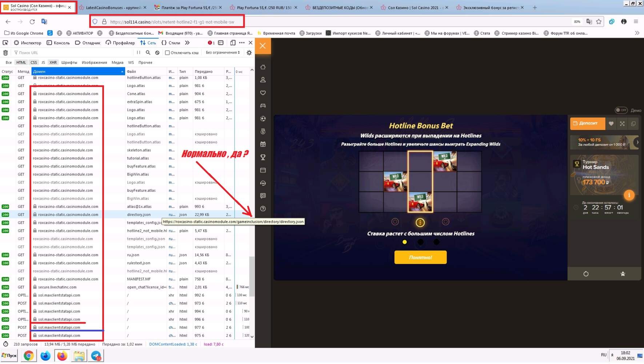Toggle the JS request filter
The width and height of the screenshot is (644, 364).
click(43, 63)
